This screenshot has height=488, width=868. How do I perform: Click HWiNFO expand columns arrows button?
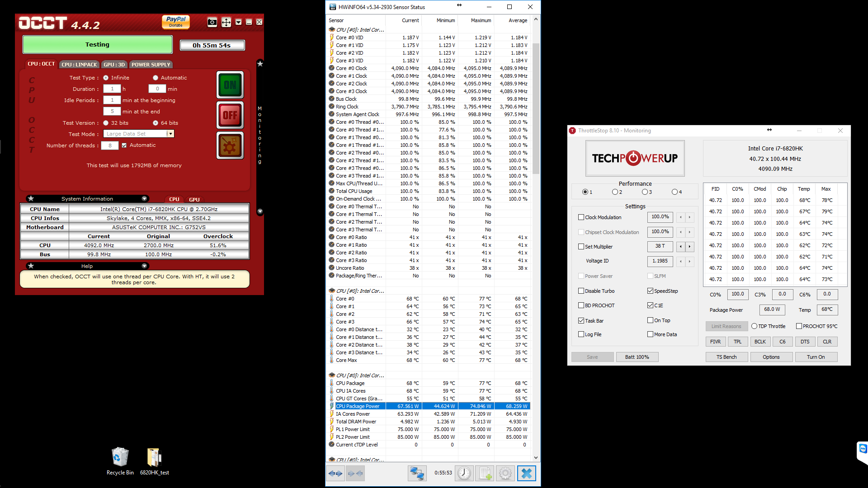(336, 473)
